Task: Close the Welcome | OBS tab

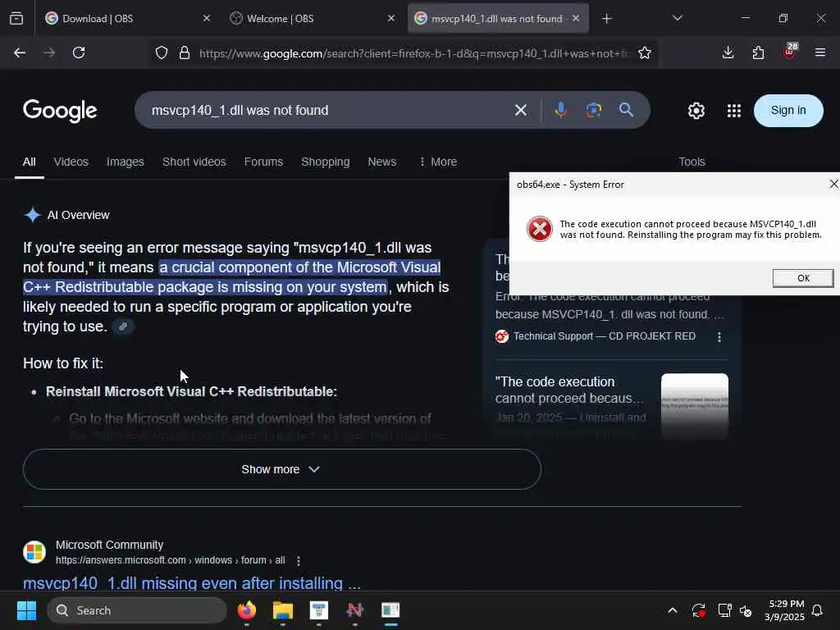Action: (x=391, y=18)
